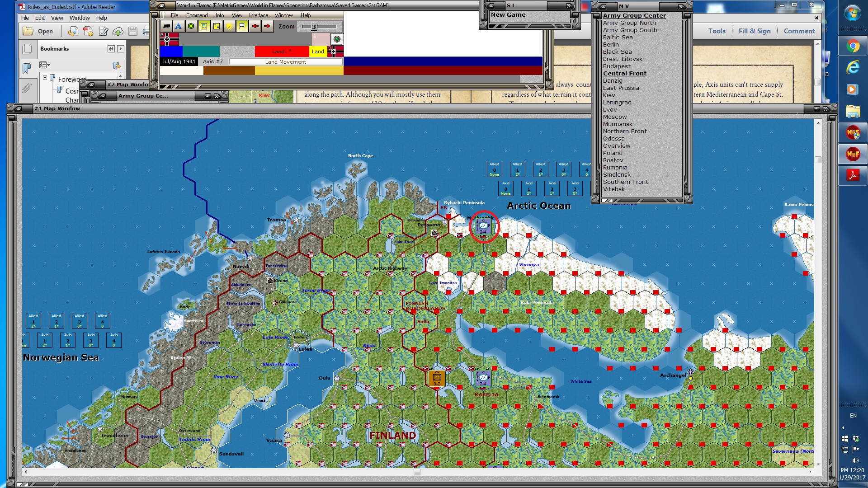Click New Game in the S L panel
This screenshot has width=868, height=488.
click(x=508, y=14)
